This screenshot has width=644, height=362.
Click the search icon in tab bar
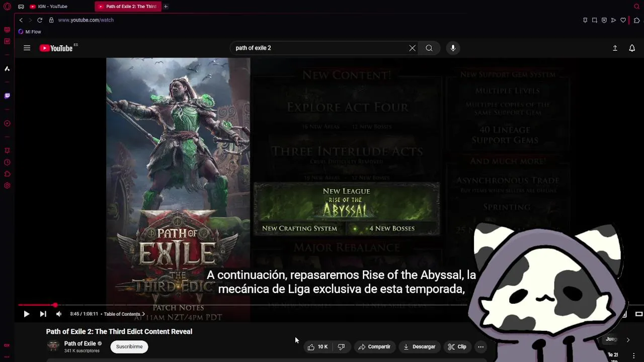pyautogui.click(x=636, y=7)
